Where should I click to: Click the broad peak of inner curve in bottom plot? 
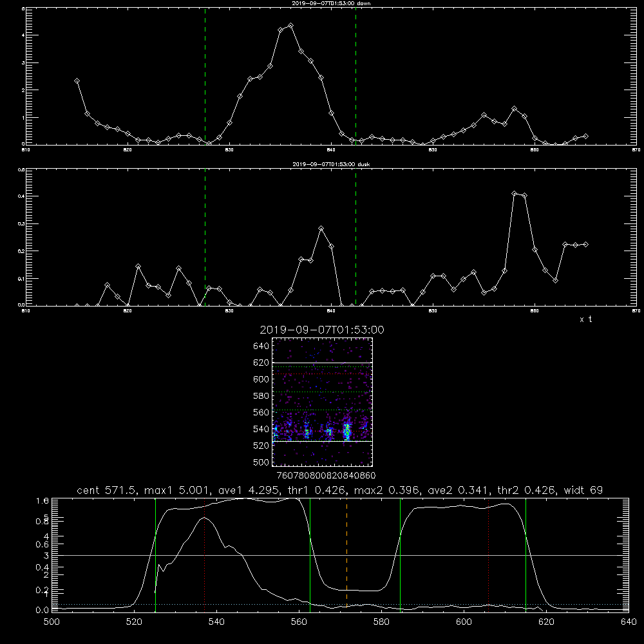[205, 518]
